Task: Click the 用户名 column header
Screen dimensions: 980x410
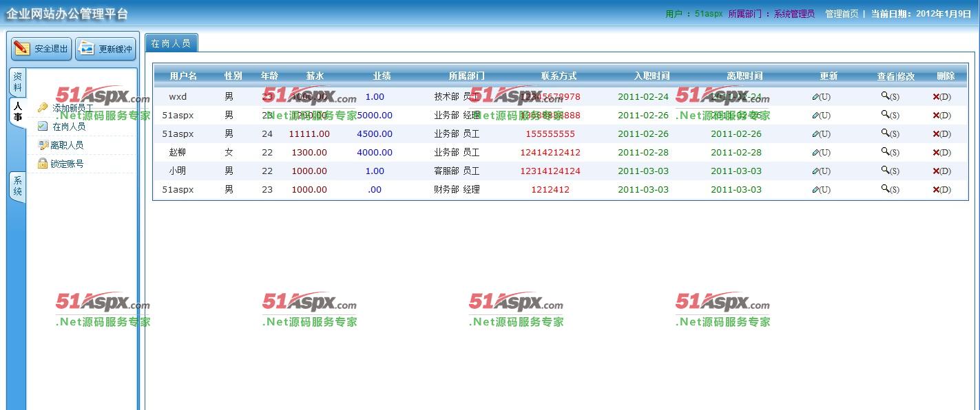Action: [x=183, y=76]
